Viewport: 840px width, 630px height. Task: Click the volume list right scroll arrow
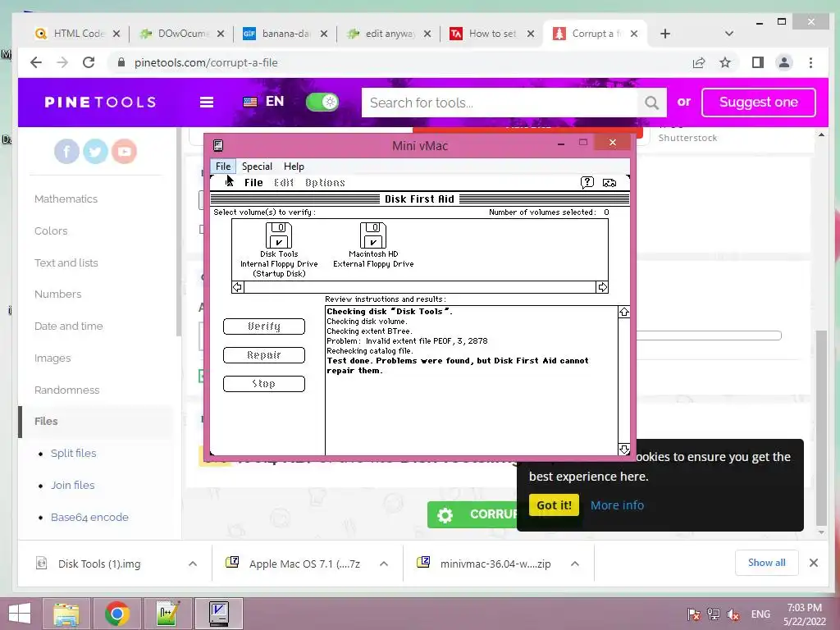point(602,288)
